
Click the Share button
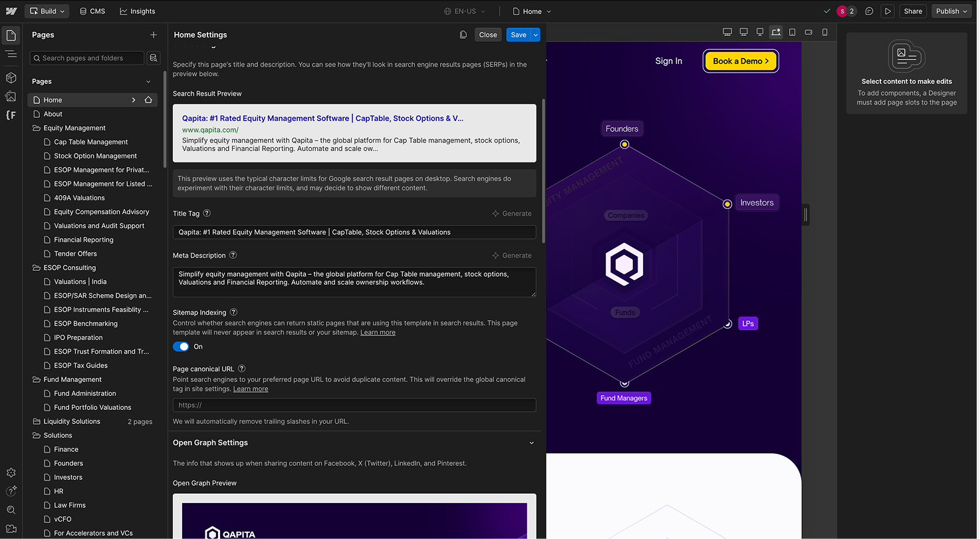(x=913, y=11)
